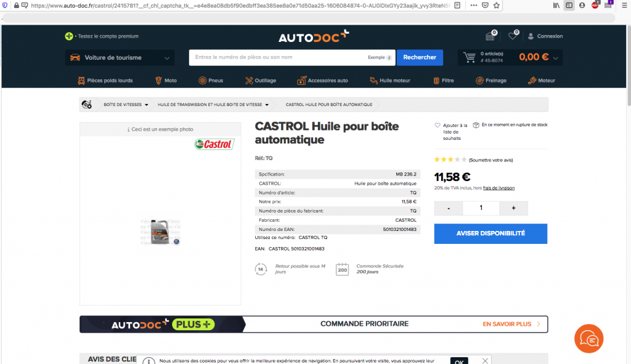Open Firefox reader view icon
Image resolution: width=631 pixels, height=364 pixels.
coord(457,5)
